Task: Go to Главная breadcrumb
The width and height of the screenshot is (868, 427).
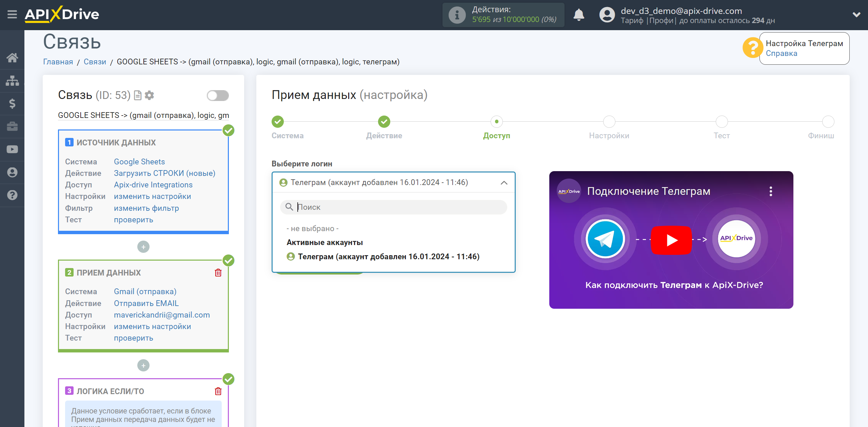Action: (x=58, y=62)
